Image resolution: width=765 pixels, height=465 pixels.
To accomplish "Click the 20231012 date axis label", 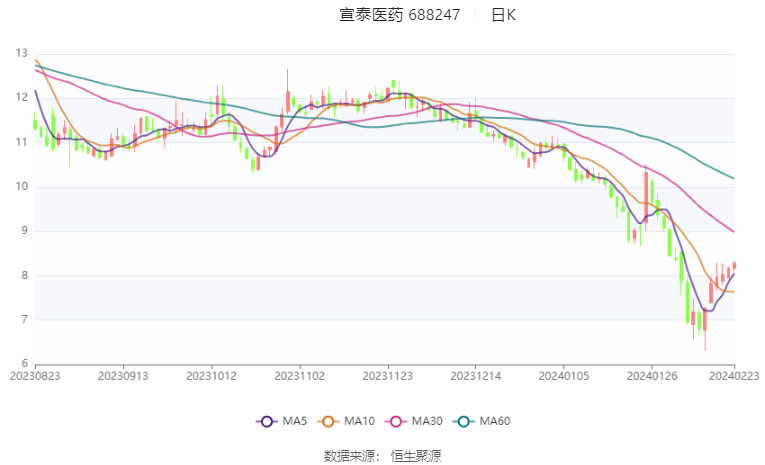I will (211, 376).
